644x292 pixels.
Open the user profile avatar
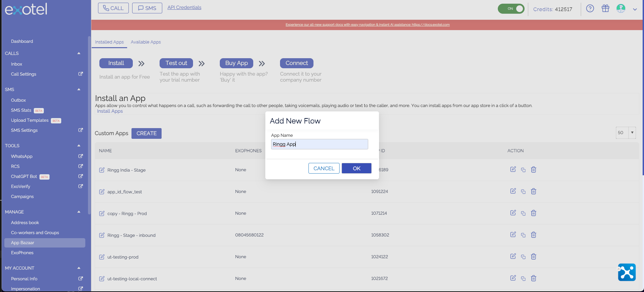[x=621, y=9]
